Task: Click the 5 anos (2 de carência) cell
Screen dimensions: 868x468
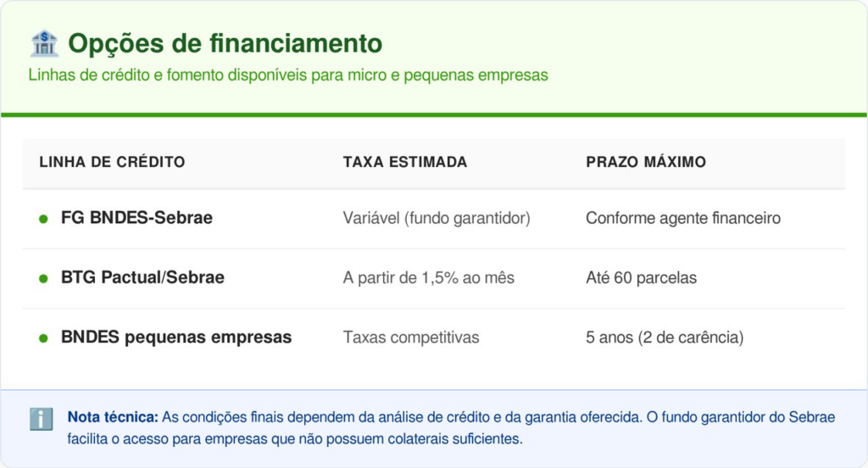Action: tap(664, 337)
